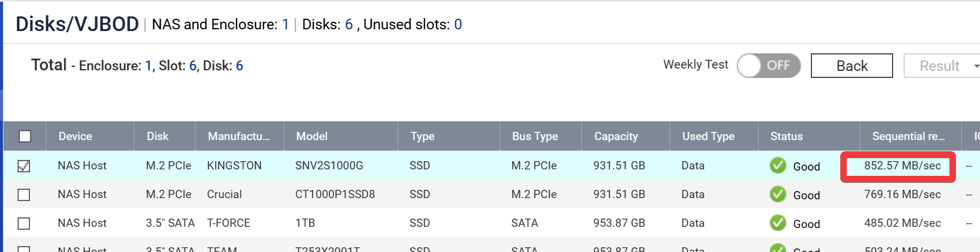Screen dimensions: 980x252
Task: Click the Status column header
Action: tap(786, 137)
